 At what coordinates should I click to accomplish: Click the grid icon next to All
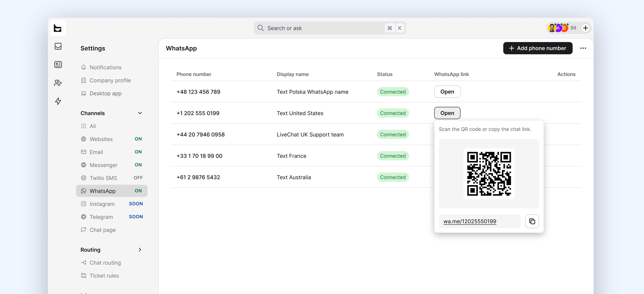(x=84, y=126)
